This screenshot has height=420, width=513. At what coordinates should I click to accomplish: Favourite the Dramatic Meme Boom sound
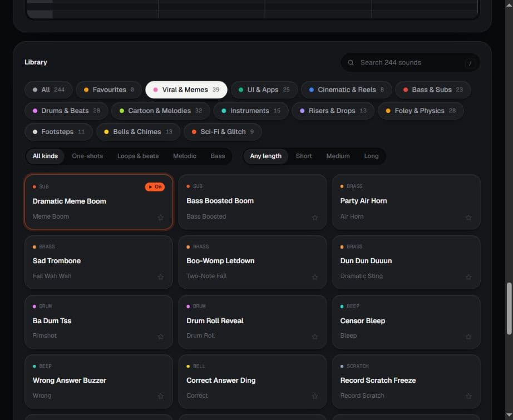pyautogui.click(x=161, y=218)
